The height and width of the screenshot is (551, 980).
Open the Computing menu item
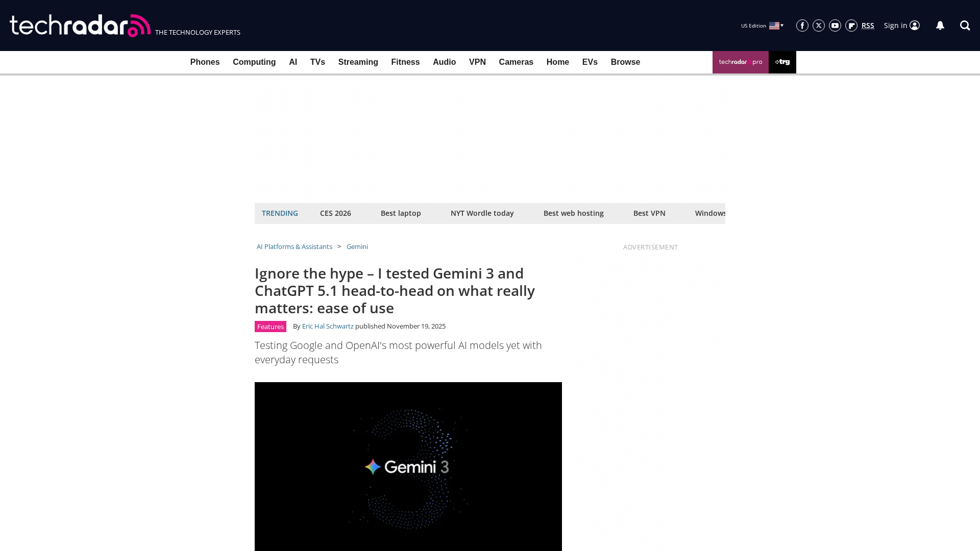point(254,62)
